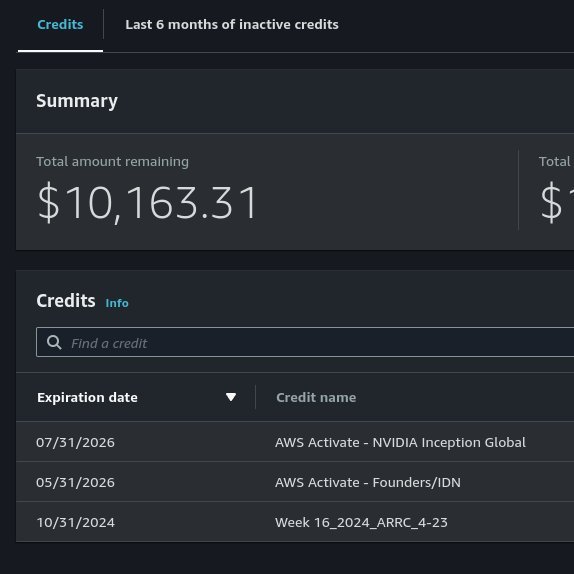Click the Total amount remaining label

pyautogui.click(x=112, y=161)
